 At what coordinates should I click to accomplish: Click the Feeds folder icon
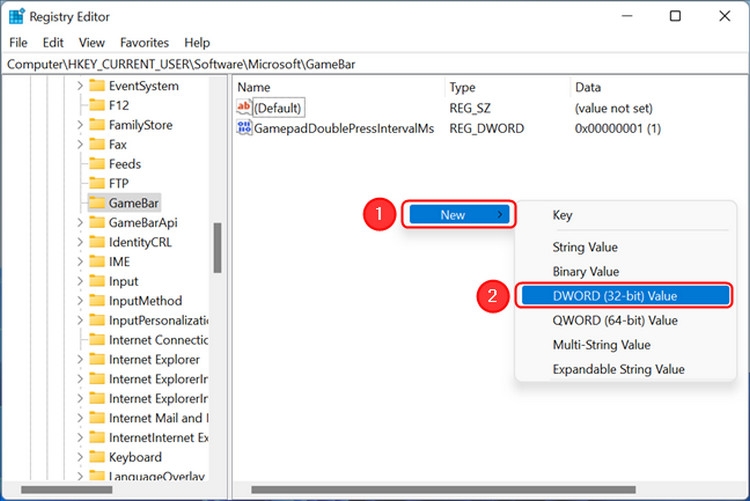click(x=97, y=164)
